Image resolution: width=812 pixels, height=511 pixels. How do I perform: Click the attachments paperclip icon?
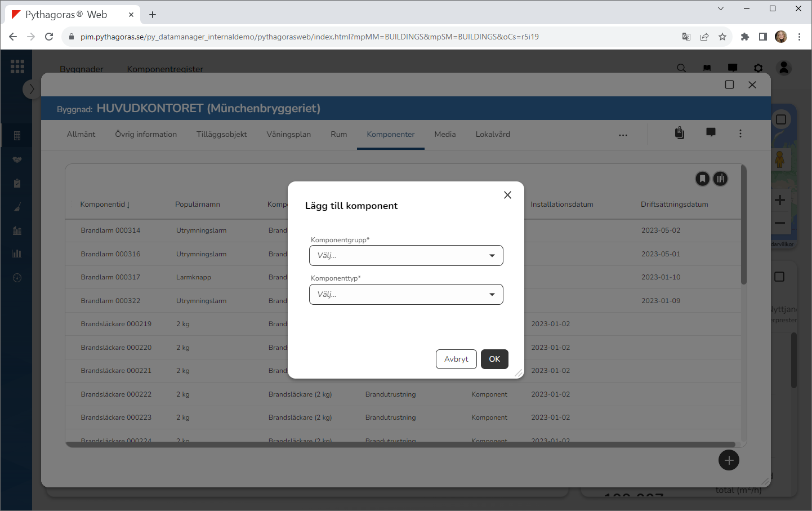680,133
